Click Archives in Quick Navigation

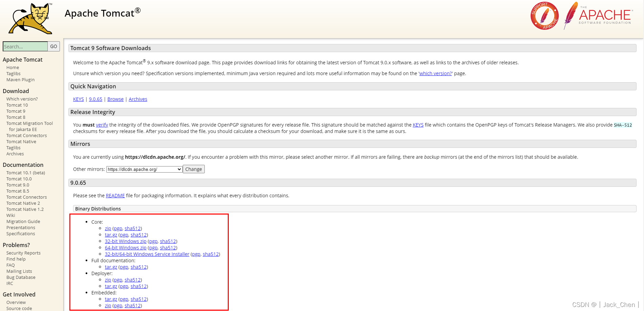pos(138,99)
